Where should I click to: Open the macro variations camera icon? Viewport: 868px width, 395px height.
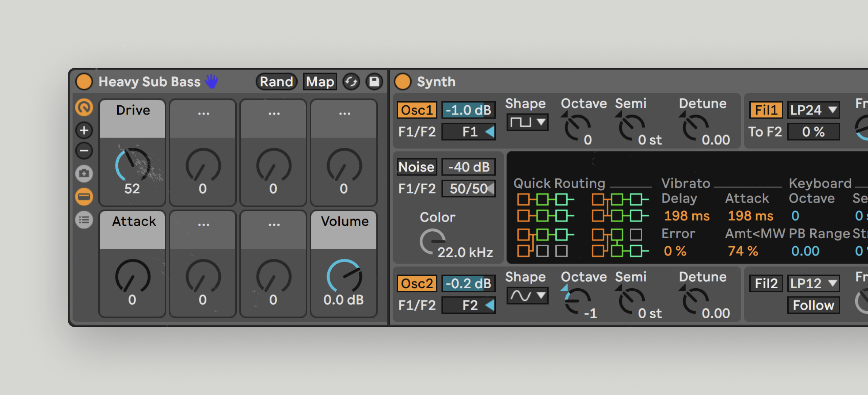point(84,174)
